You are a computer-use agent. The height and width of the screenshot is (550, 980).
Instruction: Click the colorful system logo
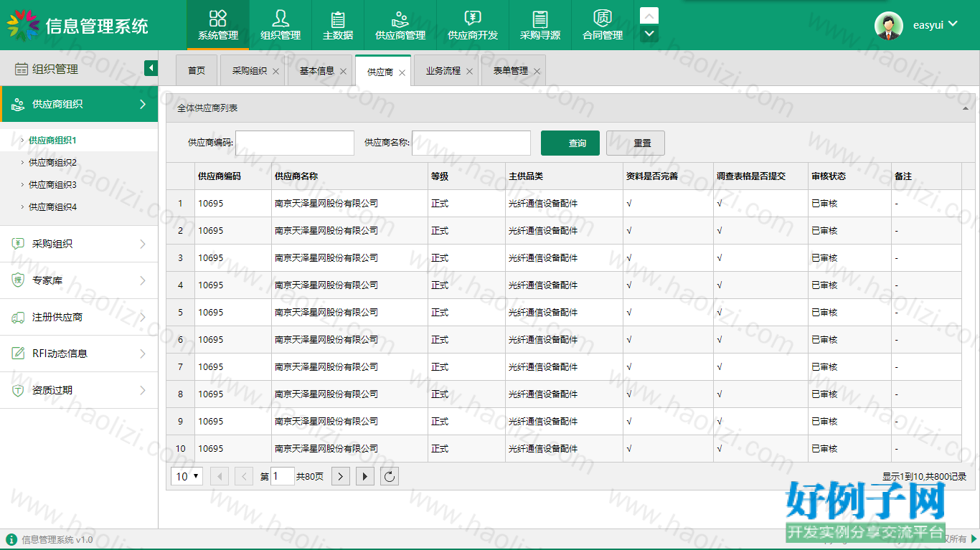23,26
